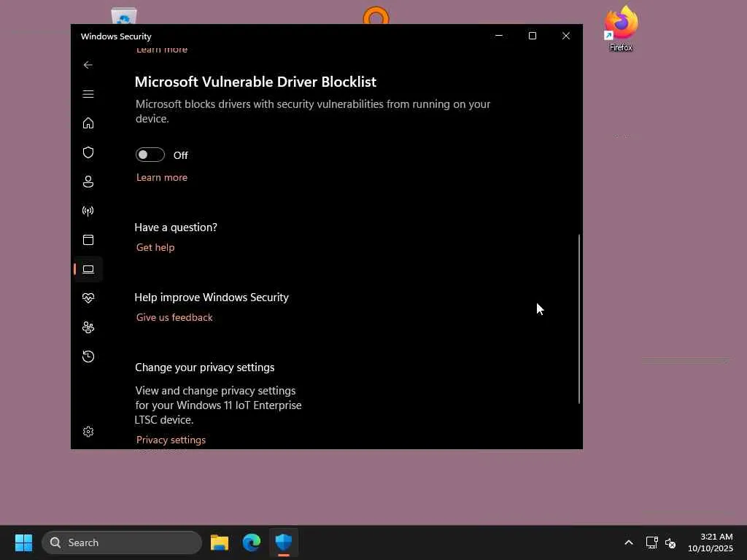Image resolution: width=747 pixels, height=560 pixels.
Task: Select Device security laptop icon
Action: tap(88, 269)
